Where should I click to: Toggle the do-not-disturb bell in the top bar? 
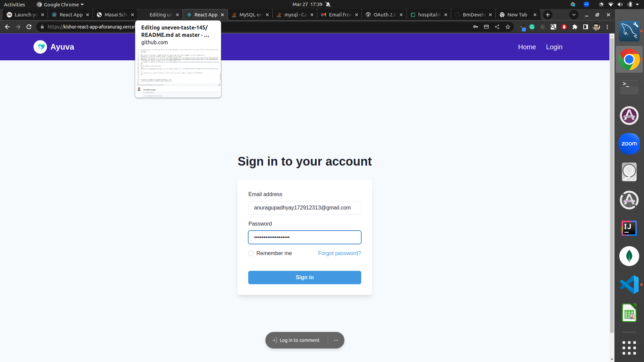coord(328,4)
